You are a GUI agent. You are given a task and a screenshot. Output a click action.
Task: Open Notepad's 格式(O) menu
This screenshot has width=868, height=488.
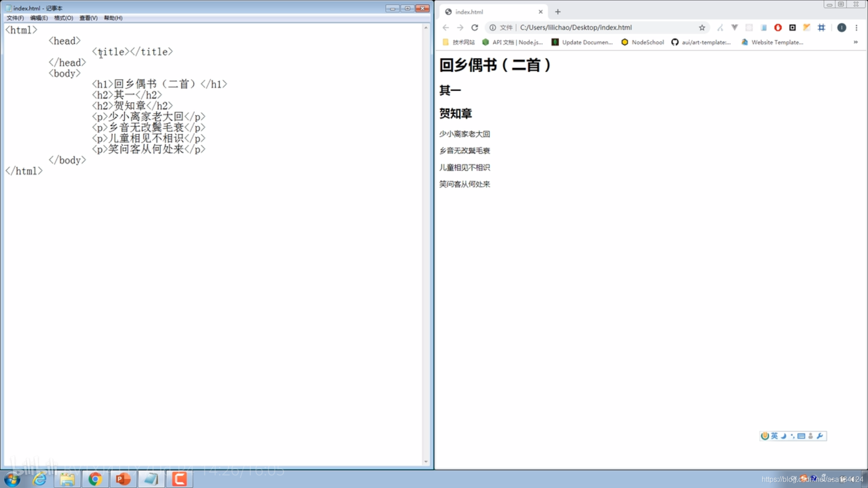click(x=63, y=18)
